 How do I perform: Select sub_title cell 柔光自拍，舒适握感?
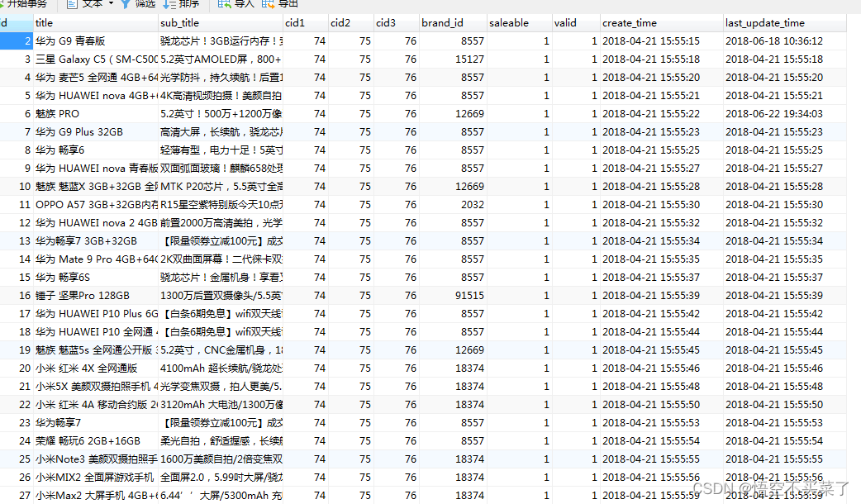(221, 441)
